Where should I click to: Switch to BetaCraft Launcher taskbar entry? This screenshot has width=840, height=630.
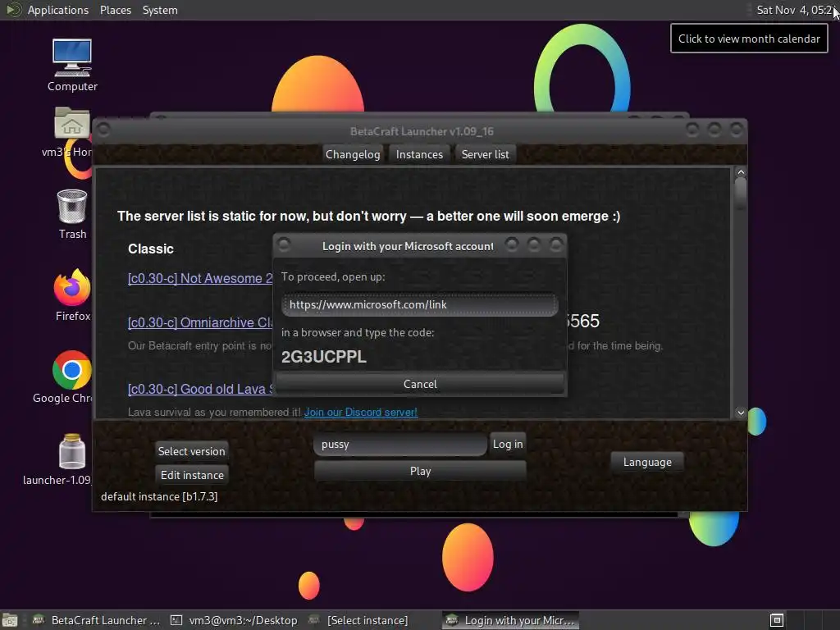point(97,620)
